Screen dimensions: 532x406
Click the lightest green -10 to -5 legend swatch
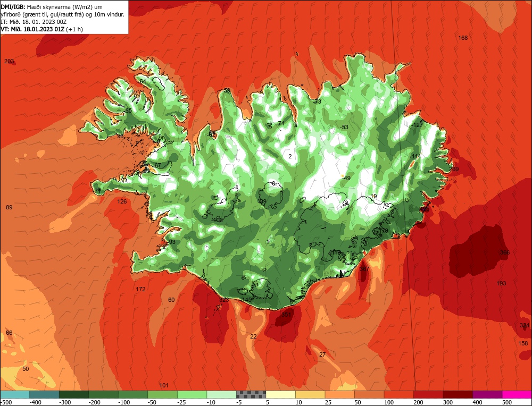[221, 394]
